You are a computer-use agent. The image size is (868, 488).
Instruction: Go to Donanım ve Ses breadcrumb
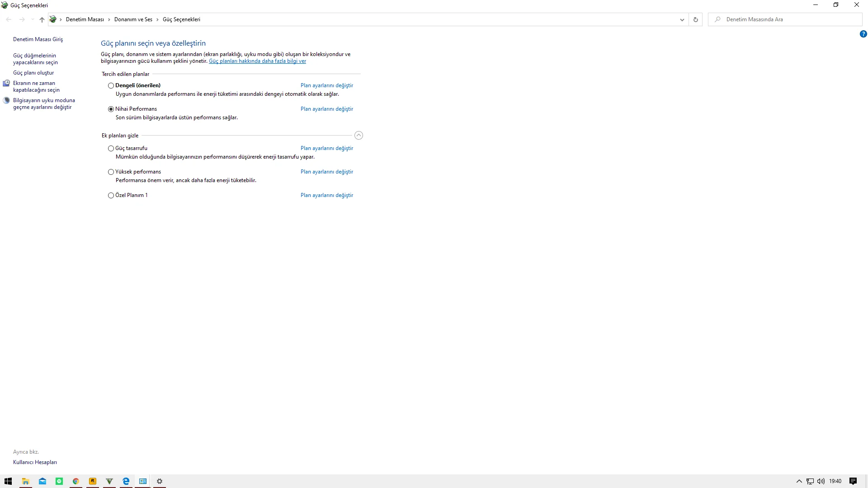pos(133,19)
